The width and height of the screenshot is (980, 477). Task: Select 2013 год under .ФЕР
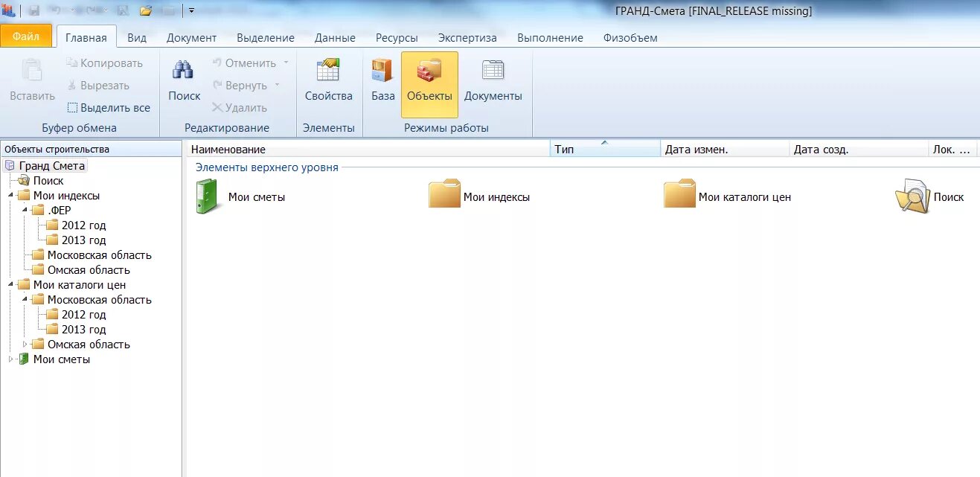[83, 240]
